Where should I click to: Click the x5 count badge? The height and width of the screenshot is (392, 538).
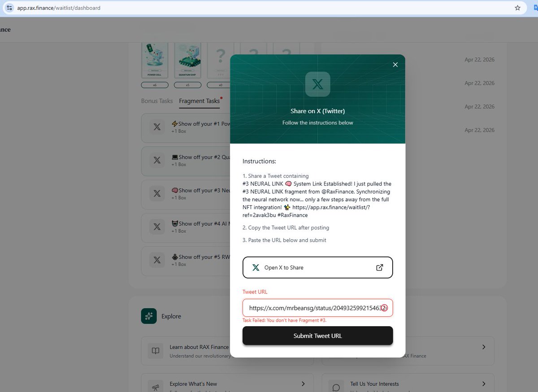(x=187, y=85)
